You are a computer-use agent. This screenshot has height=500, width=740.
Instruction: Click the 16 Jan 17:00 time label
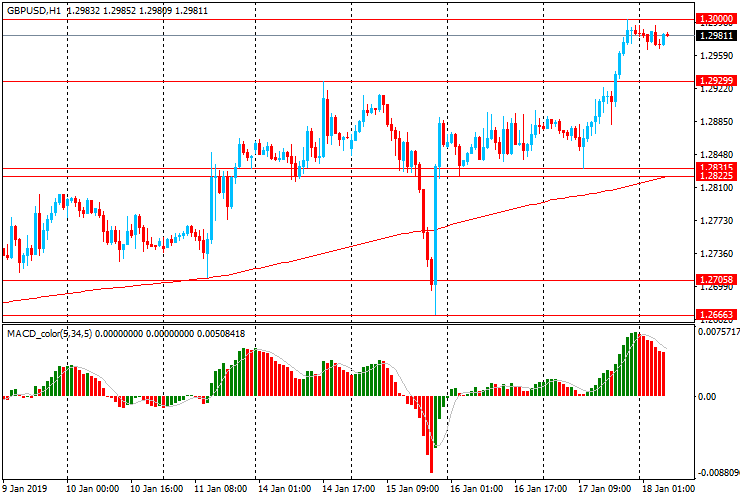540,488
